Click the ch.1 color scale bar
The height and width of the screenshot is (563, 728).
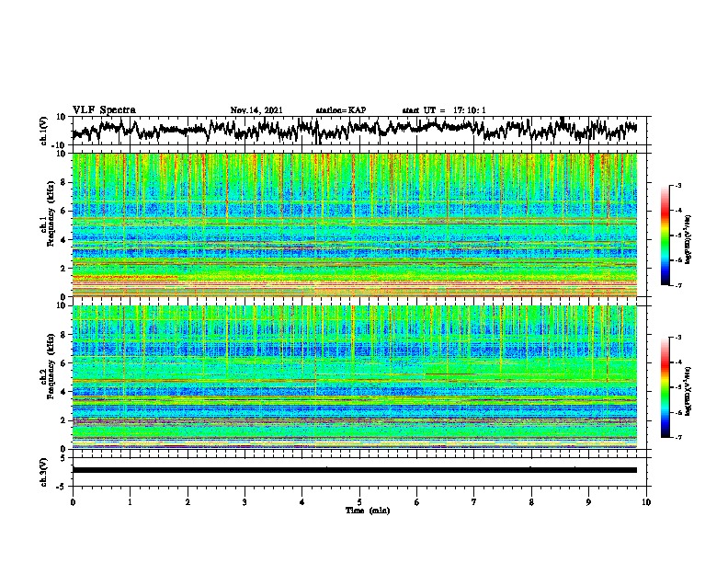click(665, 236)
